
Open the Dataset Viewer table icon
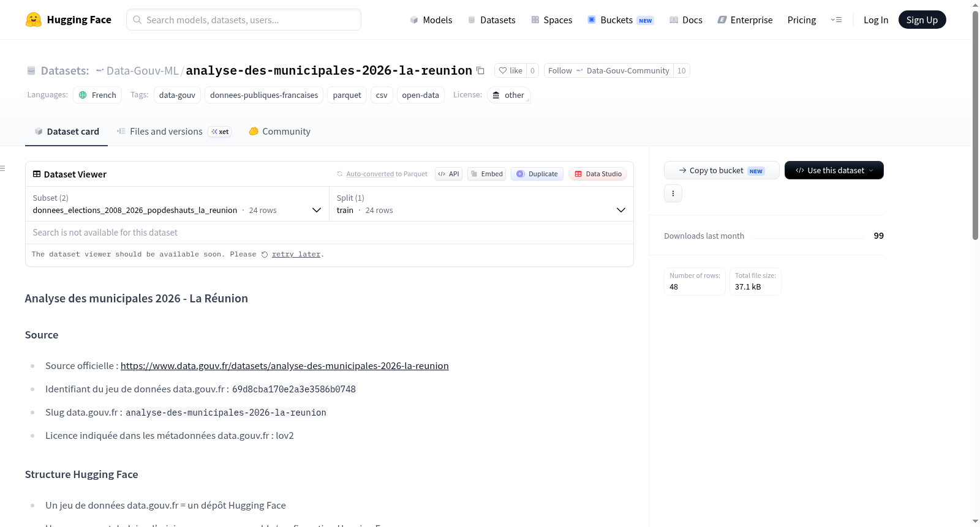click(x=37, y=174)
